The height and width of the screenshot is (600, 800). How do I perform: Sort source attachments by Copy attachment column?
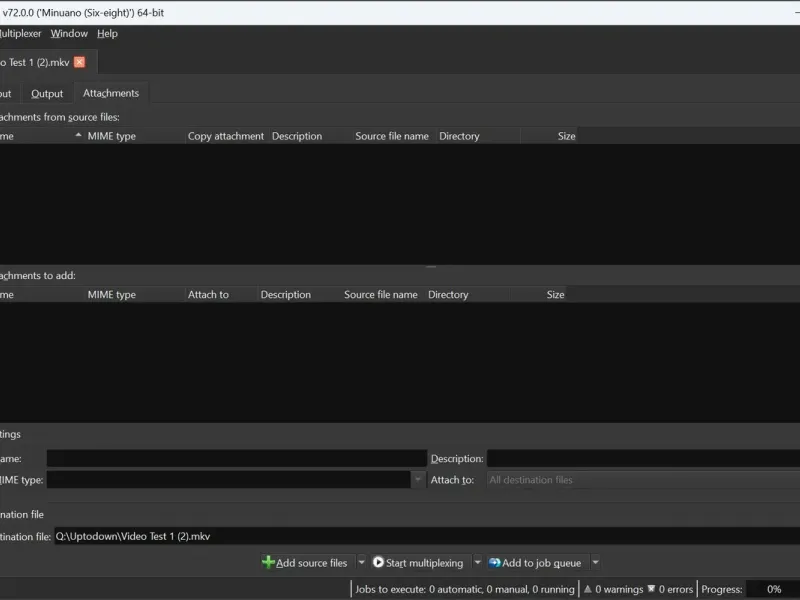pyautogui.click(x=226, y=136)
